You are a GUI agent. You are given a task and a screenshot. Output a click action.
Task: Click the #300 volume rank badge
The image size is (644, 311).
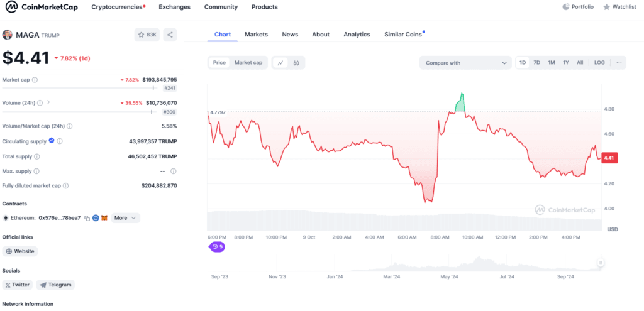coord(169,112)
